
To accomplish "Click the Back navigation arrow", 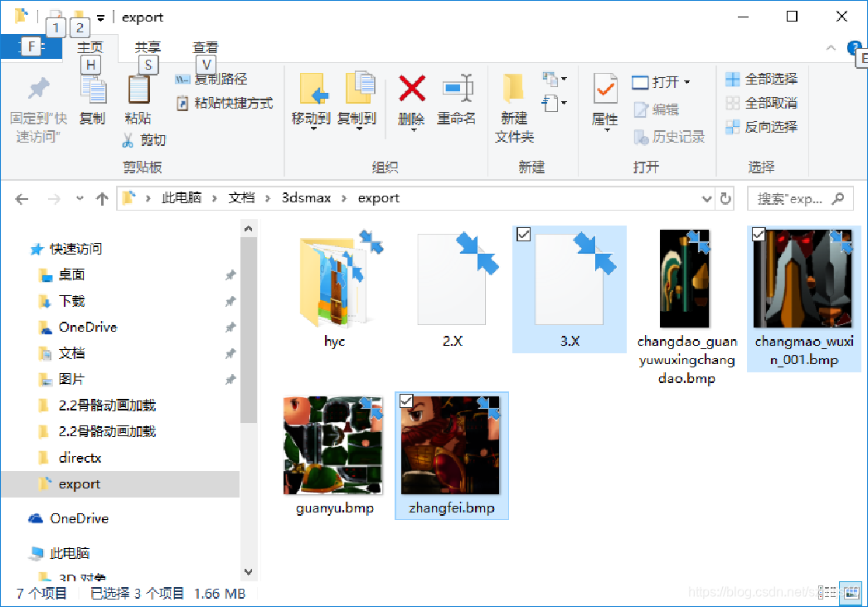I will click(22, 199).
